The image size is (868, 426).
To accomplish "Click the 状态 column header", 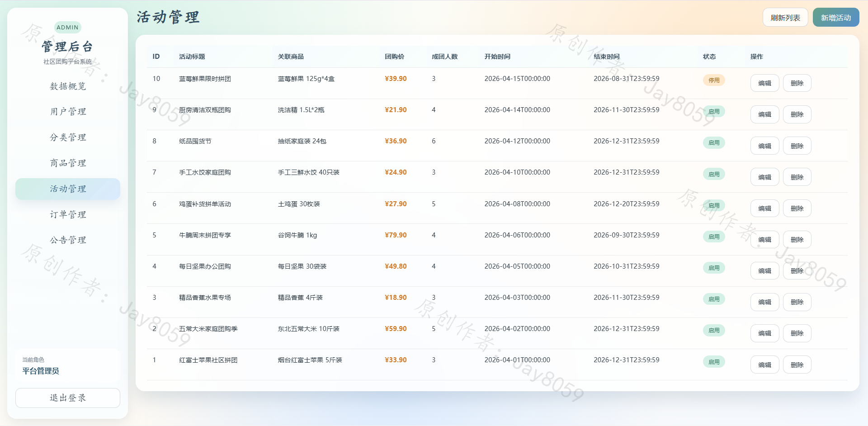I will [709, 57].
